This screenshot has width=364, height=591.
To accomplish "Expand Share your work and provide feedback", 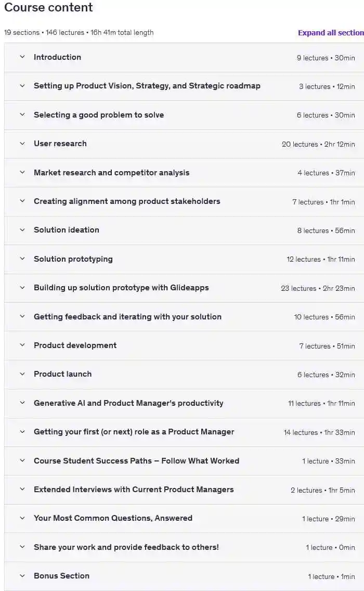I will tap(126, 547).
